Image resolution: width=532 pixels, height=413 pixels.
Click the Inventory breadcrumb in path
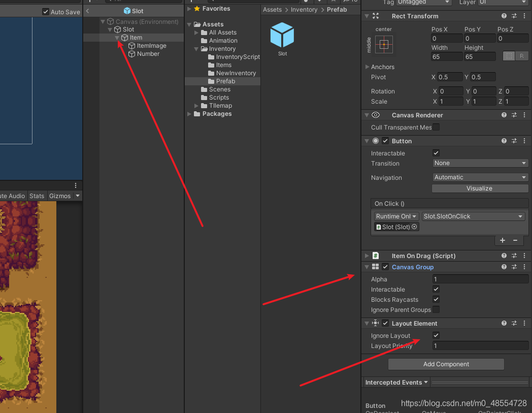[304, 10]
